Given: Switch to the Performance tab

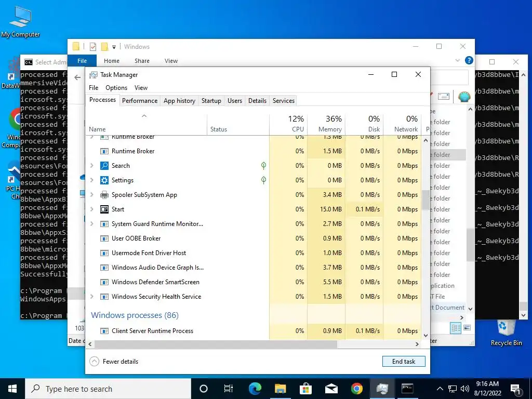Looking at the screenshot, I should click(140, 101).
